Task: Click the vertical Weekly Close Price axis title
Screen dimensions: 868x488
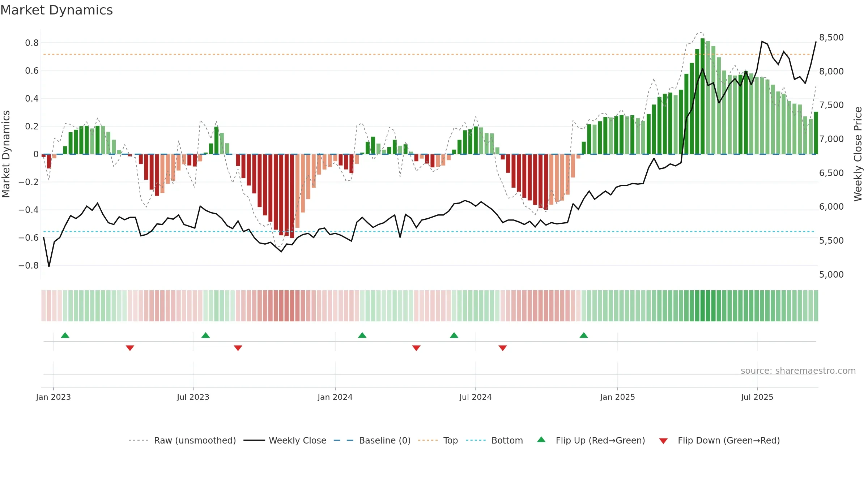Action: [858, 154]
